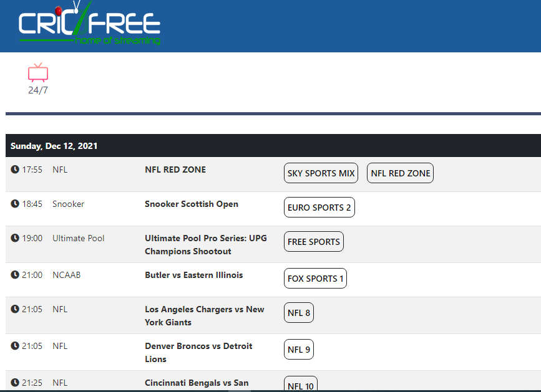Click clock icon beside 19:00 Ultimate Pool

pos(15,237)
